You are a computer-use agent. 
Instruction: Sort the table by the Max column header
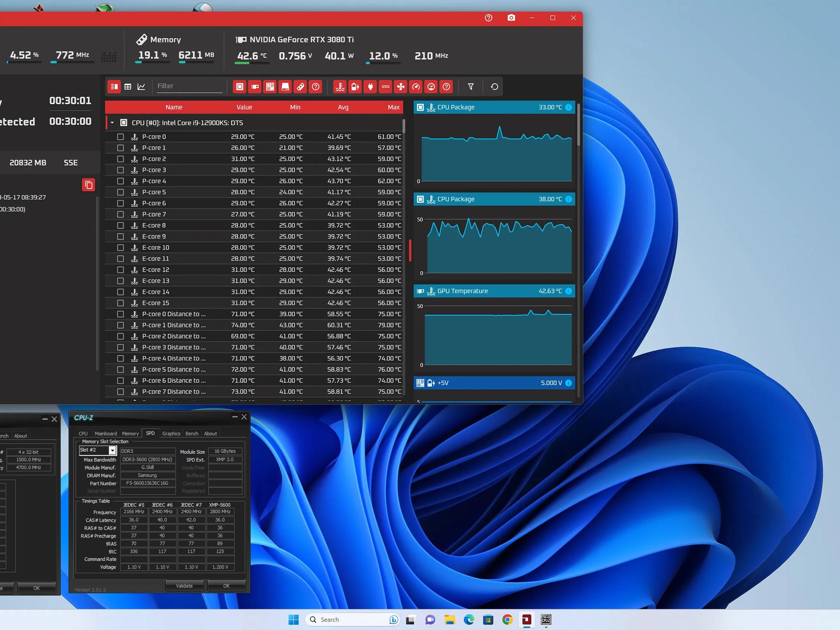click(393, 107)
